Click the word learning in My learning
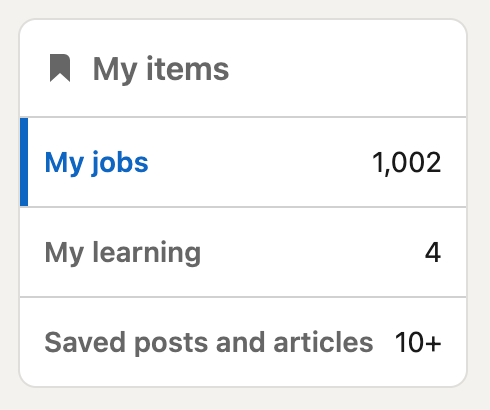 (147, 253)
